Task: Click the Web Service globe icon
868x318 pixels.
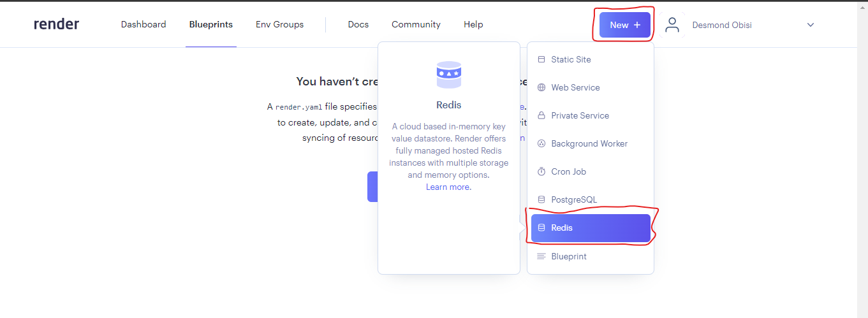Action: (541, 87)
